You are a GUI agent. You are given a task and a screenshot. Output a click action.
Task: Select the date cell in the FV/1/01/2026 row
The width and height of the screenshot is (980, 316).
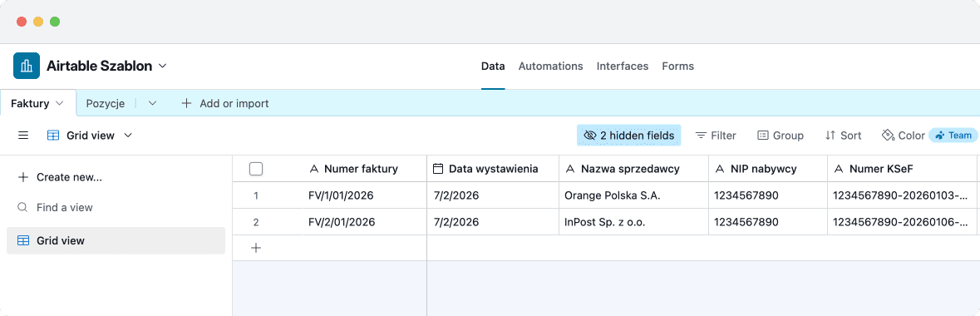pos(493,195)
